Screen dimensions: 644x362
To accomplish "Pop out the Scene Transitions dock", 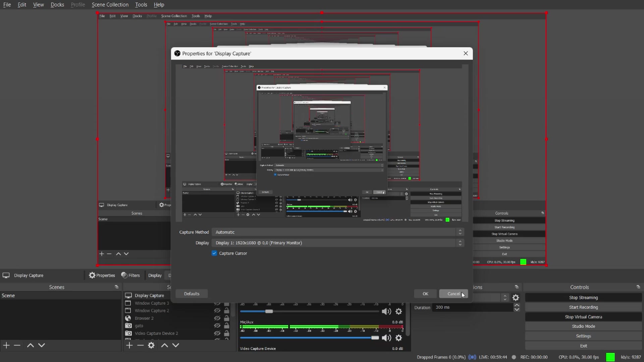I will [517, 287].
